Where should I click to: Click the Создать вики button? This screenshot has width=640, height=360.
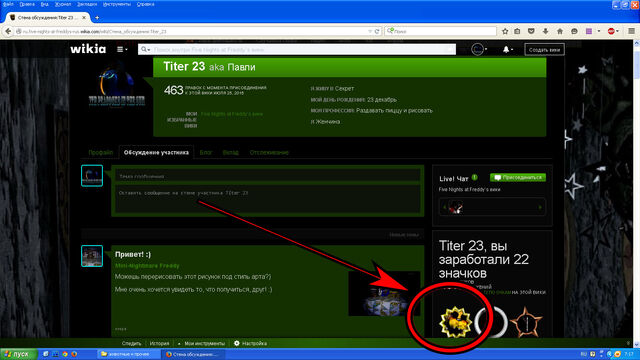(x=544, y=50)
